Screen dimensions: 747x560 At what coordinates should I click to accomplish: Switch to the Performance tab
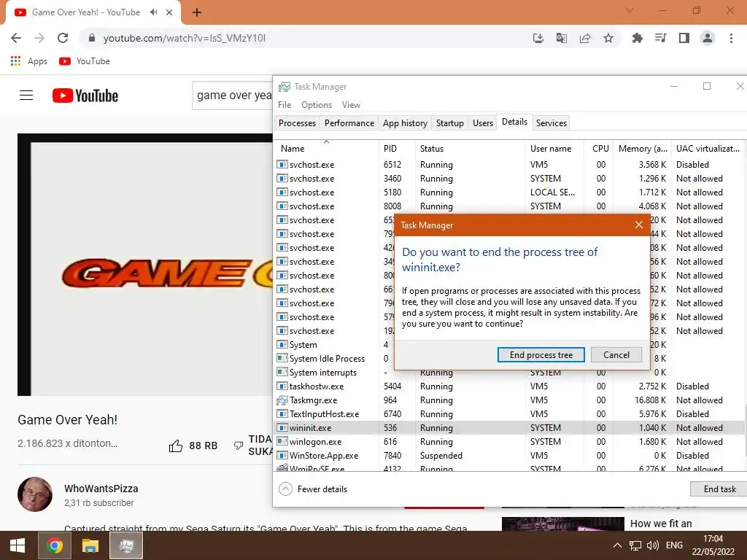tap(349, 122)
